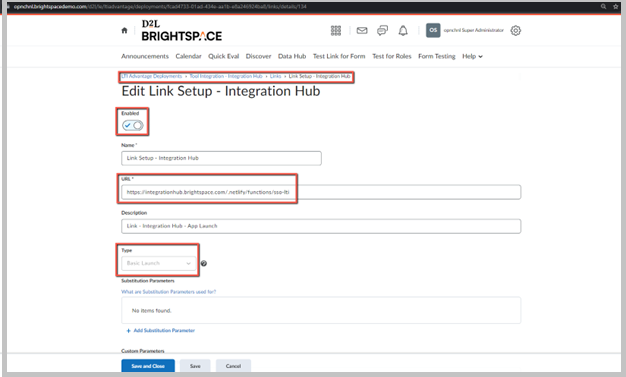This screenshot has width=626, height=377.
Task: Open the Data Hub nav item
Action: [x=292, y=56]
